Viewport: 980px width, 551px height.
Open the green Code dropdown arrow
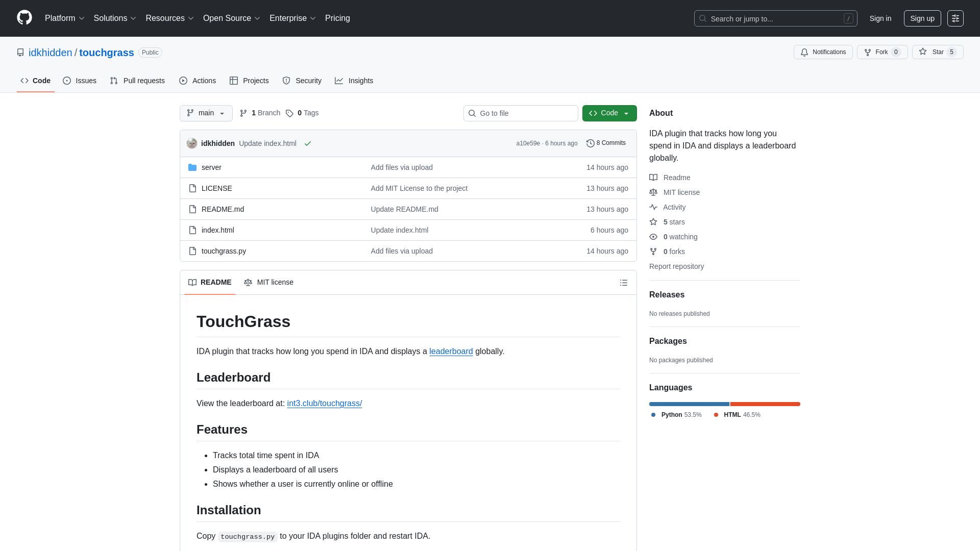pyautogui.click(x=627, y=113)
